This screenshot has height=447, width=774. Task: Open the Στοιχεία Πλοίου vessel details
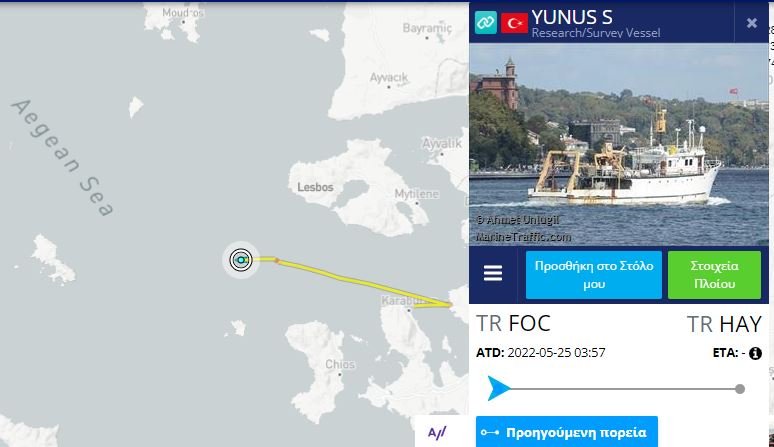click(x=714, y=275)
